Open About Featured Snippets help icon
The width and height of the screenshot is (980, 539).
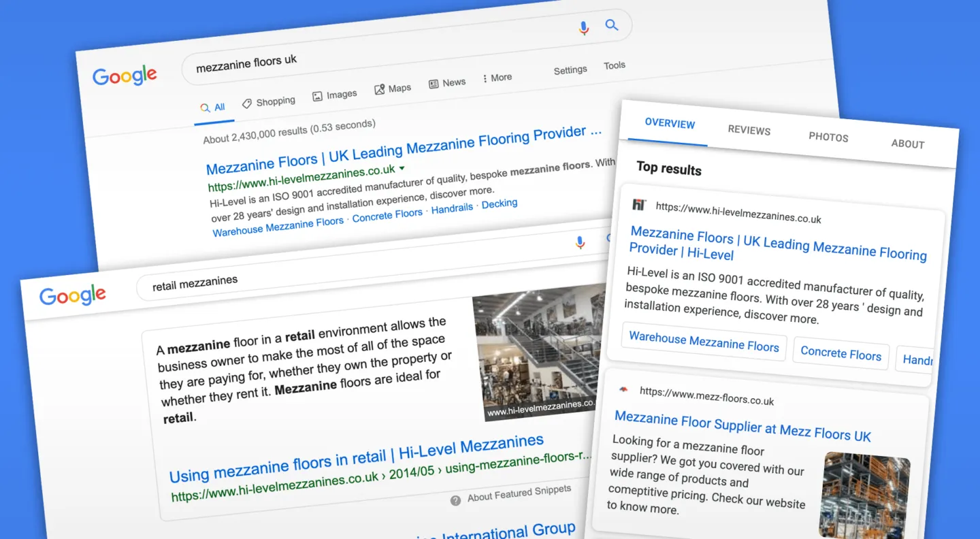click(455, 500)
